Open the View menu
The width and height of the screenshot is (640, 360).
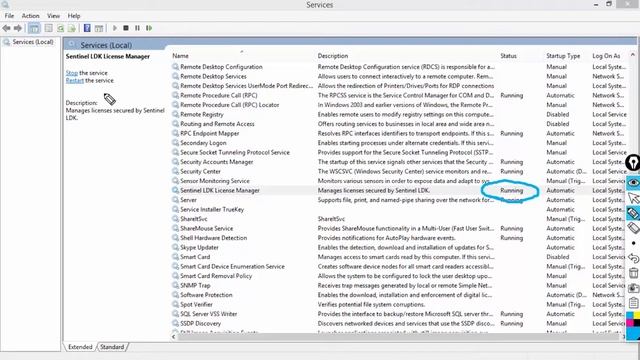[x=53, y=16]
